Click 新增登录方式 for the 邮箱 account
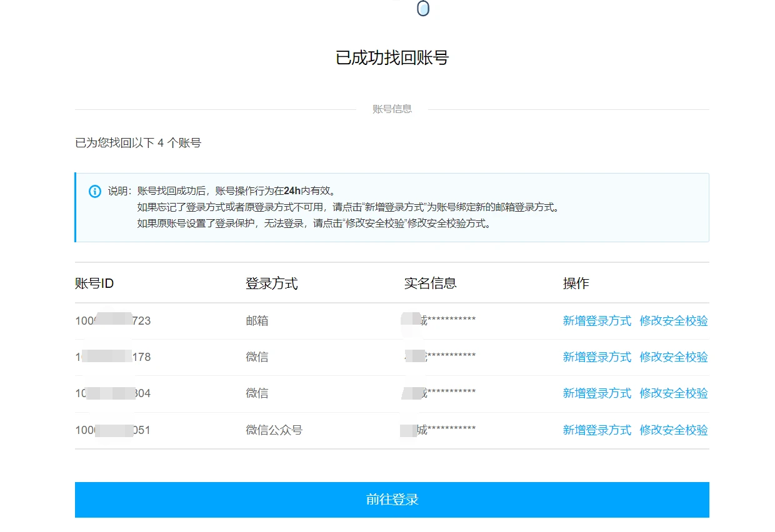The height and width of the screenshot is (532, 775). tap(597, 321)
